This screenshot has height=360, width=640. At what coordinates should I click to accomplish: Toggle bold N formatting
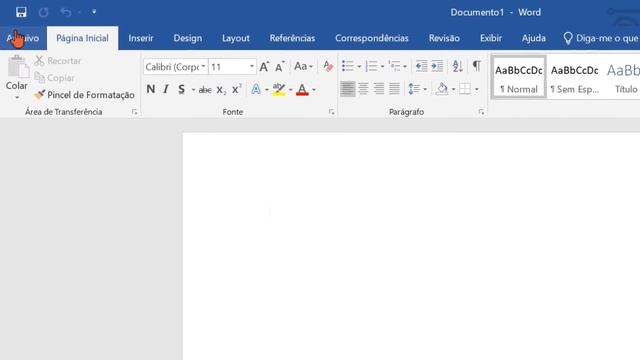point(151,89)
